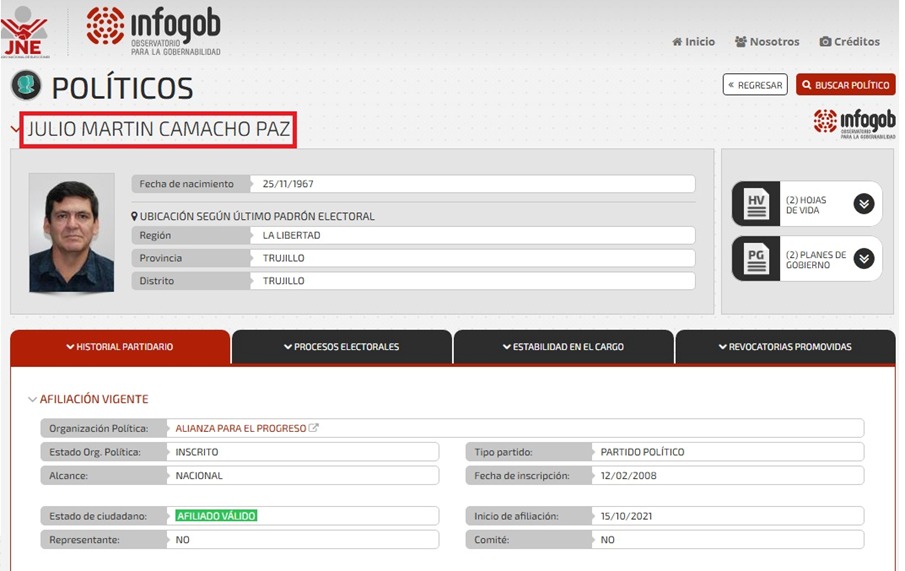905x571 pixels.
Task: Switch to the Procesos Electorales tab
Action: click(341, 347)
